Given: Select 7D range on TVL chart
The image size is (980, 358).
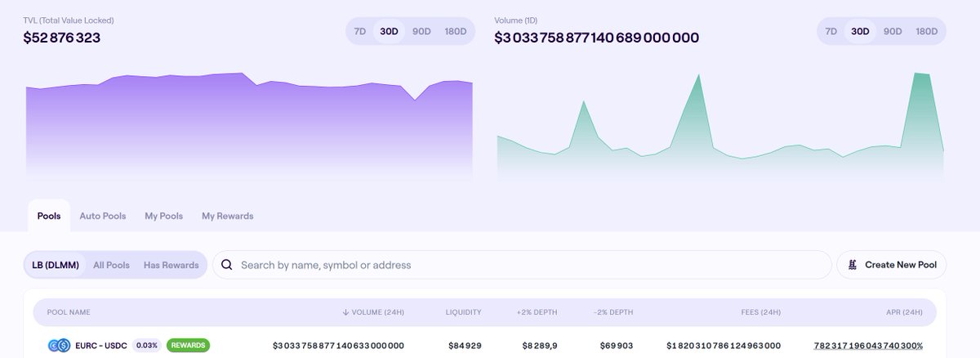Looking at the screenshot, I should (x=359, y=31).
